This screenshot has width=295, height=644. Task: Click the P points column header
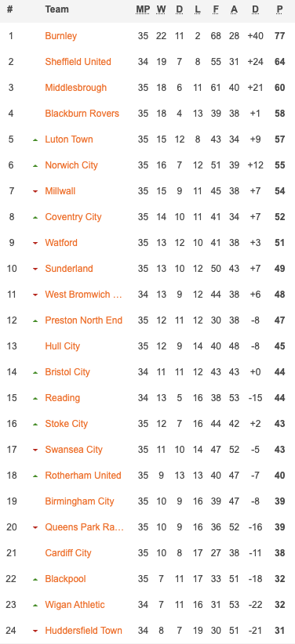click(x=280, y=9)
